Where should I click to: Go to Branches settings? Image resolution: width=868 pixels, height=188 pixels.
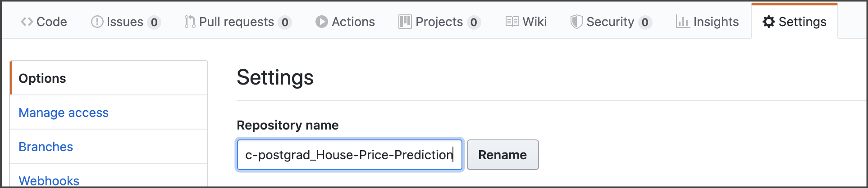coord(46,147)
